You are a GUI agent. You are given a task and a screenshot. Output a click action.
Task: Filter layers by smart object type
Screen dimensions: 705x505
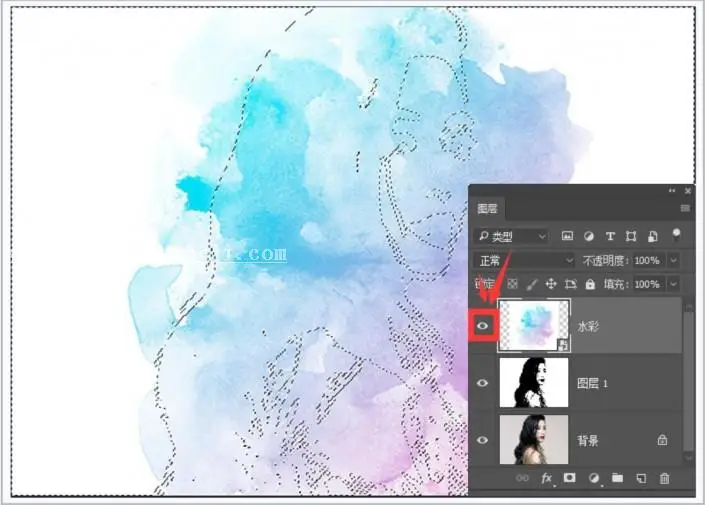(652, 236)
